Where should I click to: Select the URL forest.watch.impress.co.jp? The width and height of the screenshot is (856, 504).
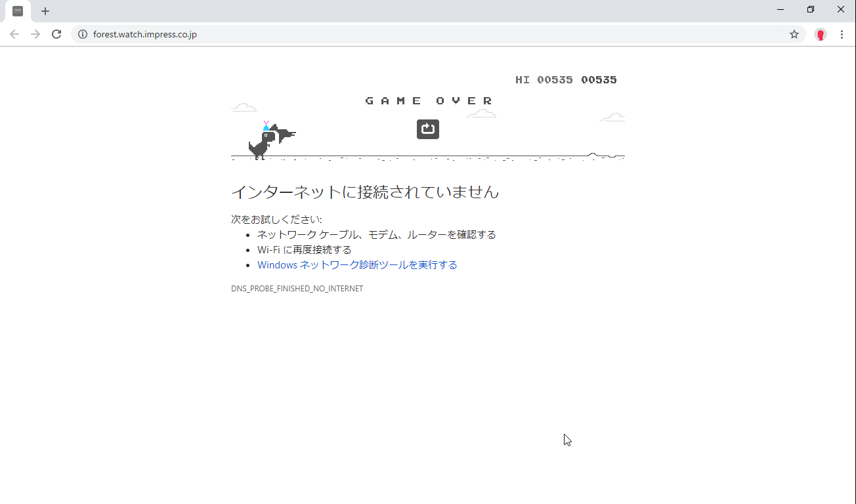pyautogui.click(x=144, y=34)
